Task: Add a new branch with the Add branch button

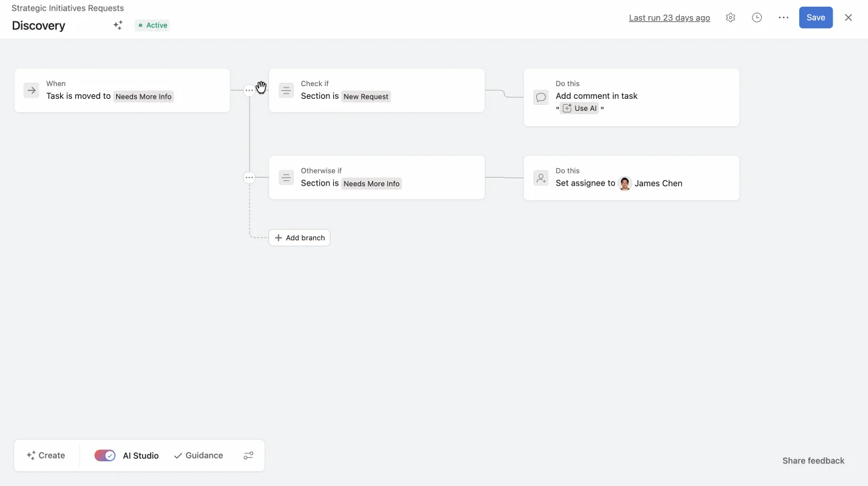Action: [299, 237]
